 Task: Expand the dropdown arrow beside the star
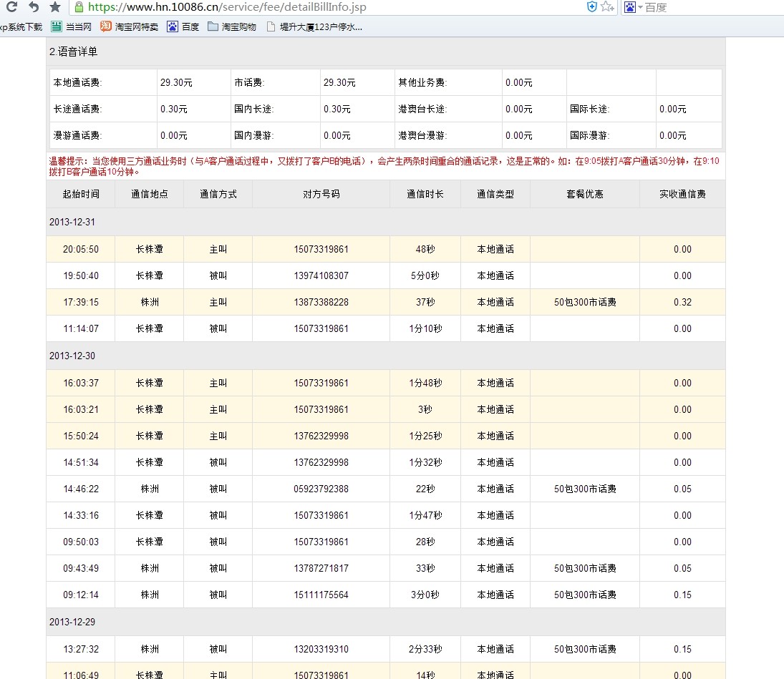tap(614, 7)
